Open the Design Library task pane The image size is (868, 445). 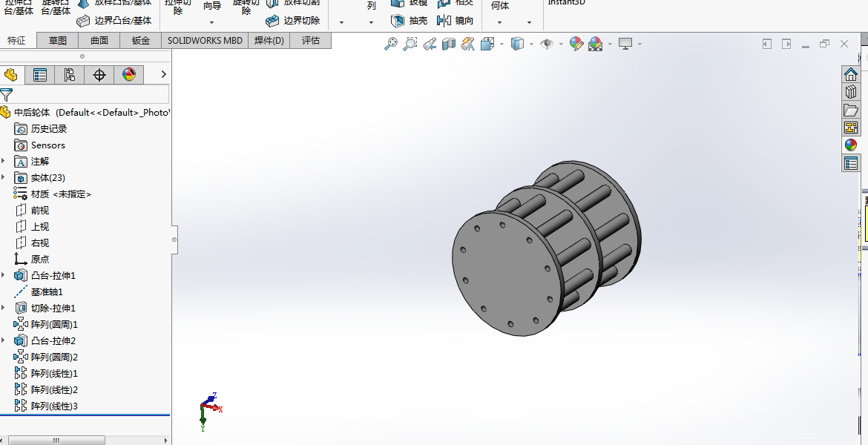[851, 91]
